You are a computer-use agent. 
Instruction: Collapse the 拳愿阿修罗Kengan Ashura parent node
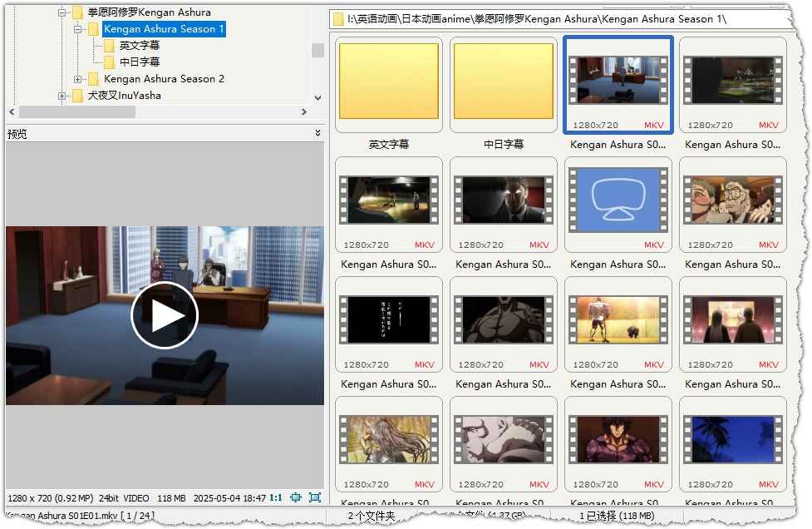[62, 12]
